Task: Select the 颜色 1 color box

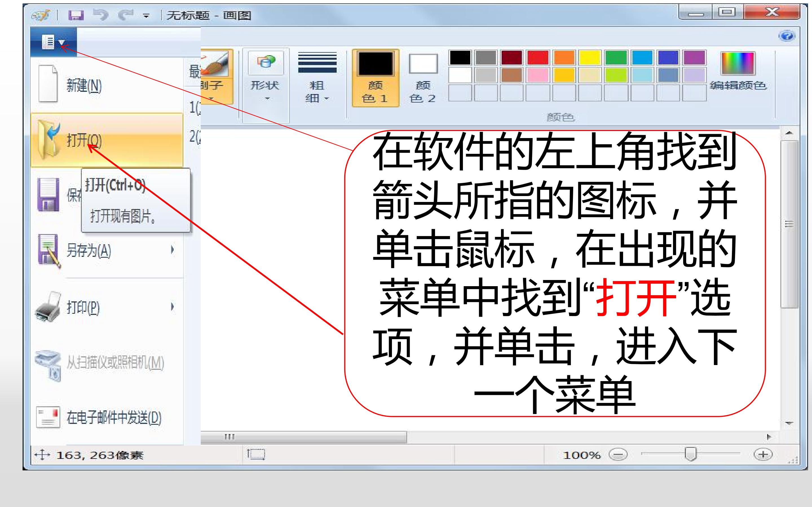Action: pyautogui.click(x=376, y=78)
